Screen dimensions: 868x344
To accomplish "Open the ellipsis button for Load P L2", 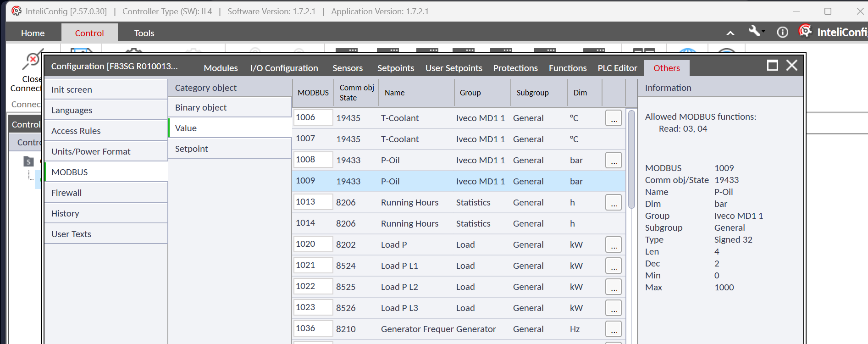I will [614, 287].
